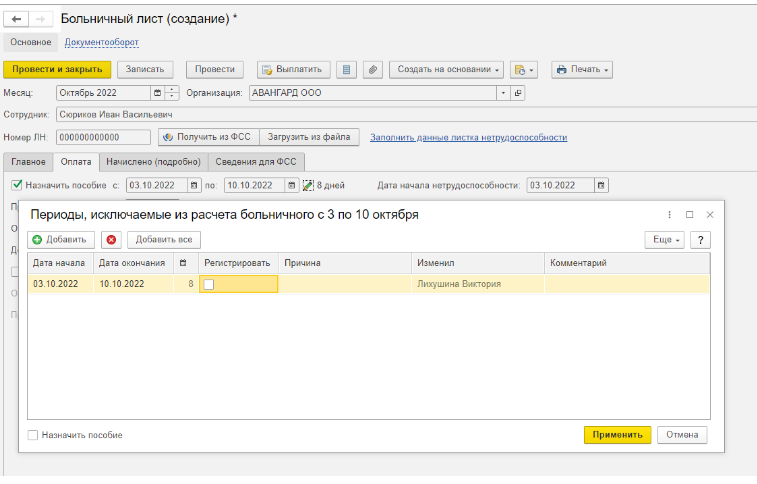Screen dimensions: 757x484
Task: Click the back navigation arrow
Action: click(x=16, y=19)
